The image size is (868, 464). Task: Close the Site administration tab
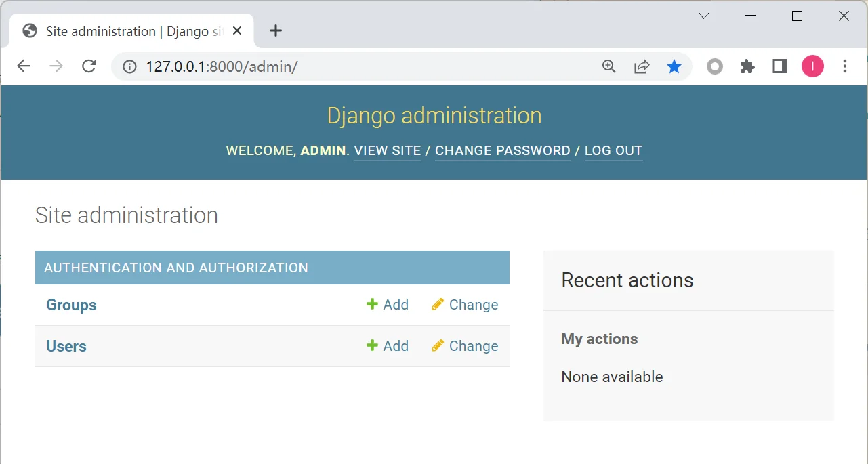coord(237,31)
